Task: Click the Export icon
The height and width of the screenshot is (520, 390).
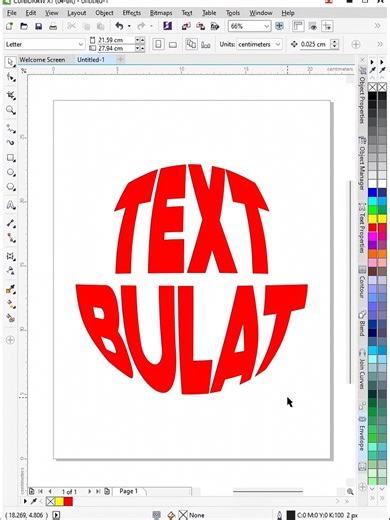Action: [x=200, y=26]
